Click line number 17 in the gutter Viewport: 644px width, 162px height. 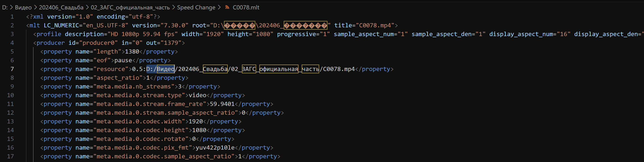(11, 156)
